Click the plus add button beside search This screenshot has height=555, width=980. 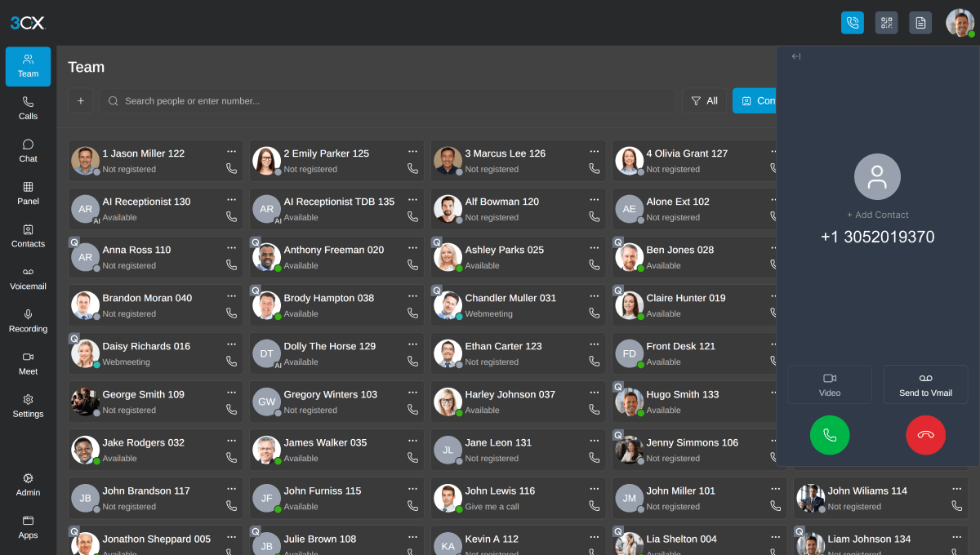click(80, 100)
